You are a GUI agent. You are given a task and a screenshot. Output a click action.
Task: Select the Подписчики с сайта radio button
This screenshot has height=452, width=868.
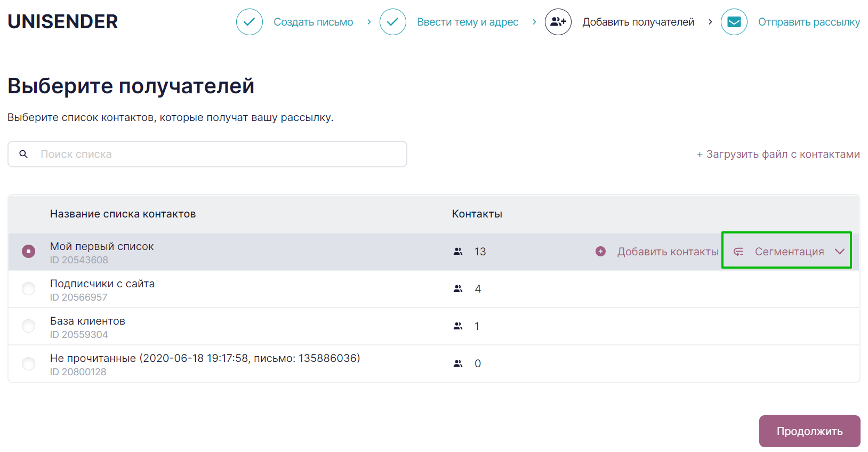28,289
